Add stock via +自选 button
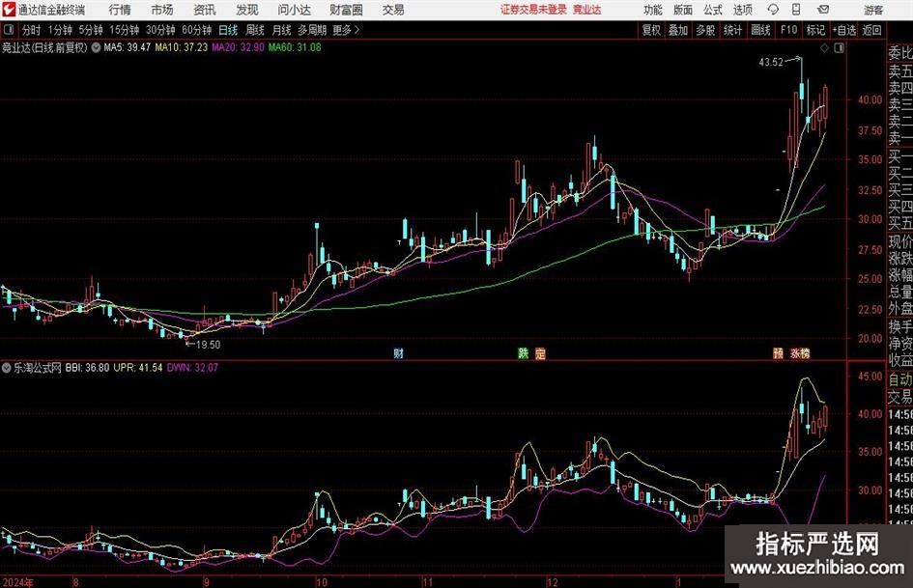913x588 pixels. (x=843, y=29)
